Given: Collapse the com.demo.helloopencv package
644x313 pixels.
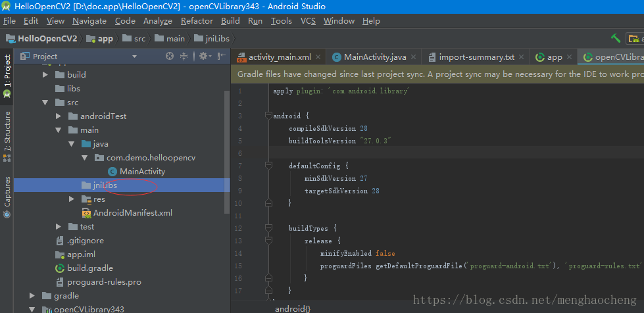Looking at the screenshot, I should point(85,158).
